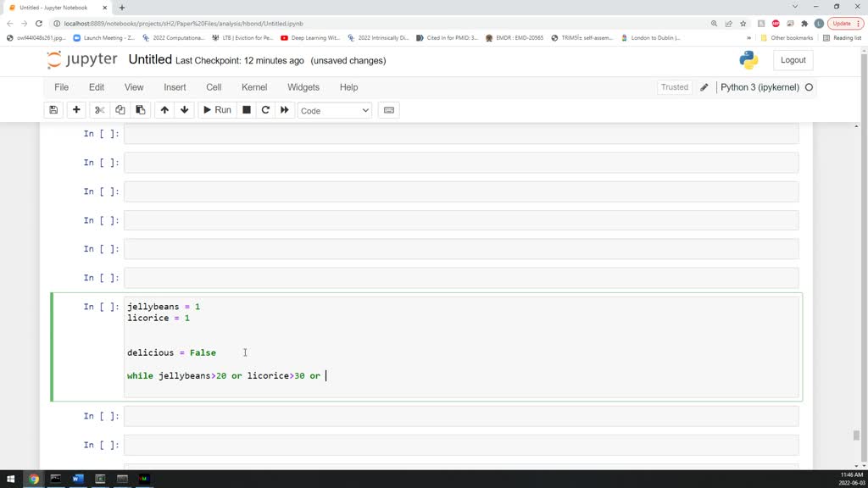Log out of Jupyter with the Logout button
Viewport: 868px width, 488px height.
point(793,59)
